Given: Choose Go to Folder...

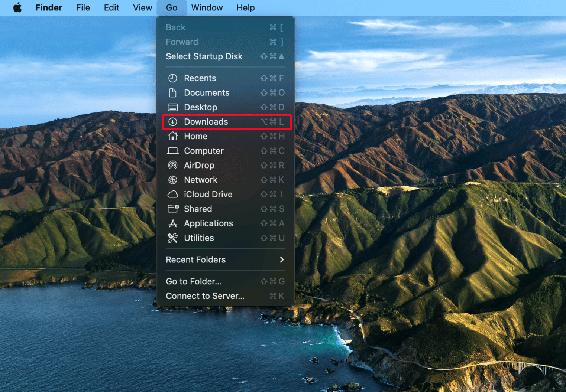Looking at the screenshot, I should coord(226,281).
